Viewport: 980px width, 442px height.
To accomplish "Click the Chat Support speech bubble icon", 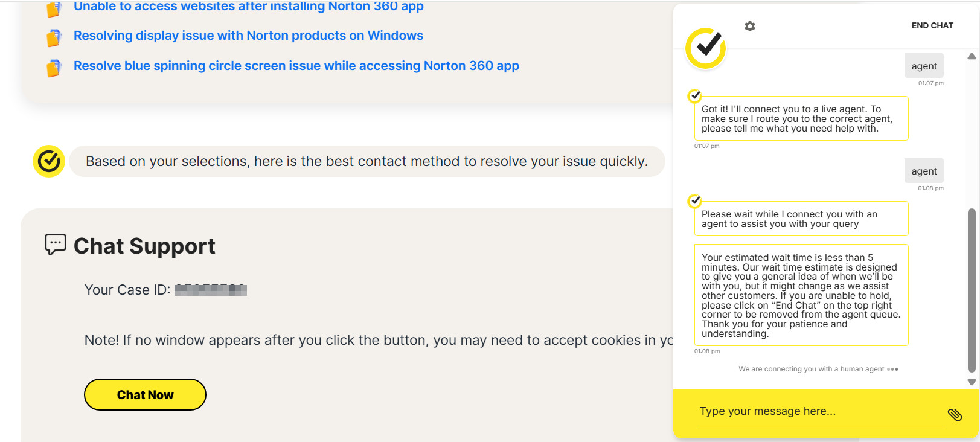I will [x=55, y=245].
